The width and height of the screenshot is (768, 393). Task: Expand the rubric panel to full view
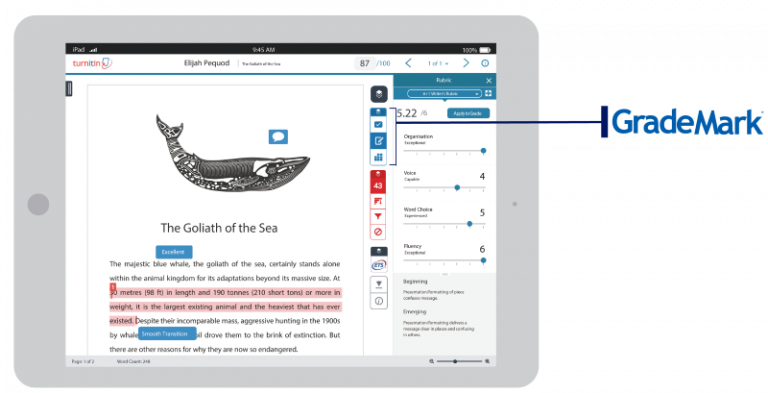[x=488, y=94]
